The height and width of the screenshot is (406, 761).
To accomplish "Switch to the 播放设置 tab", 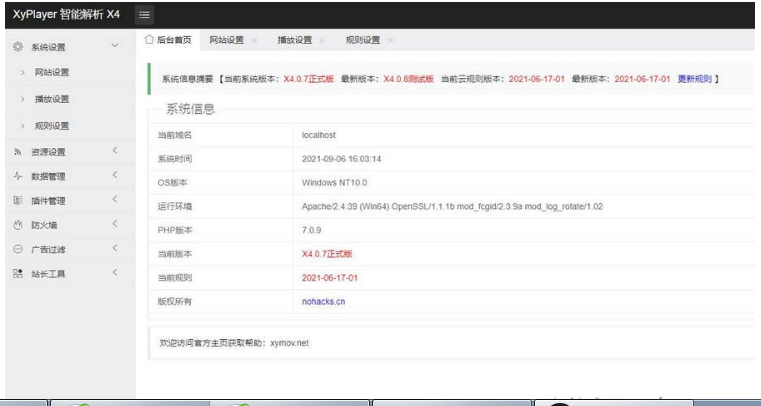I will tap(294, 40).
